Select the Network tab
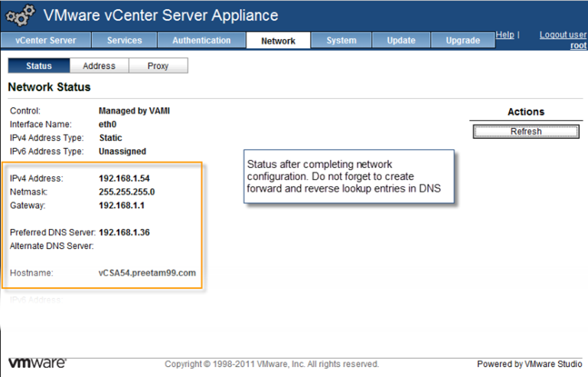The image size is (588, 377). click(x=278, y=41)
